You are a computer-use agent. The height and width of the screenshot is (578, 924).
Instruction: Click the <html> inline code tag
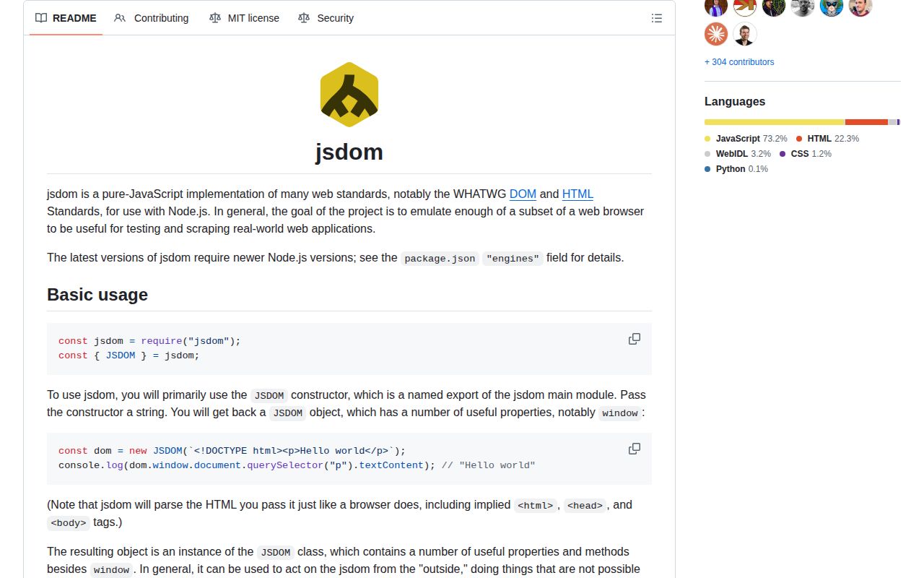pyautogui.click(x=536, y=506)
